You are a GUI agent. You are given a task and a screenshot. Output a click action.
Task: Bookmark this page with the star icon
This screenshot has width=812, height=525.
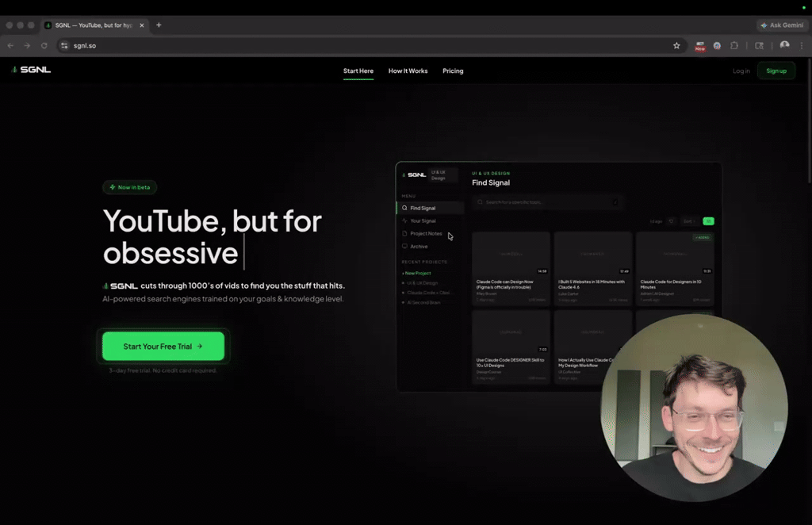click(676, 45)
